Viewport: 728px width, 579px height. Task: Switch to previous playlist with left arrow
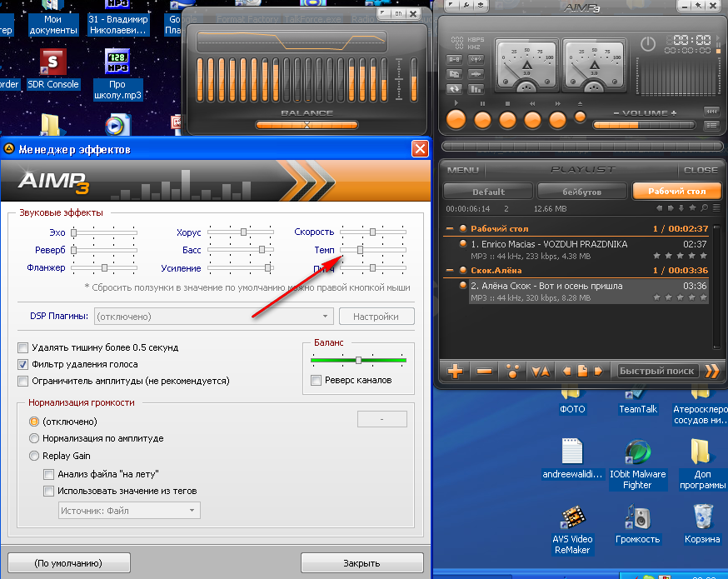566,371
